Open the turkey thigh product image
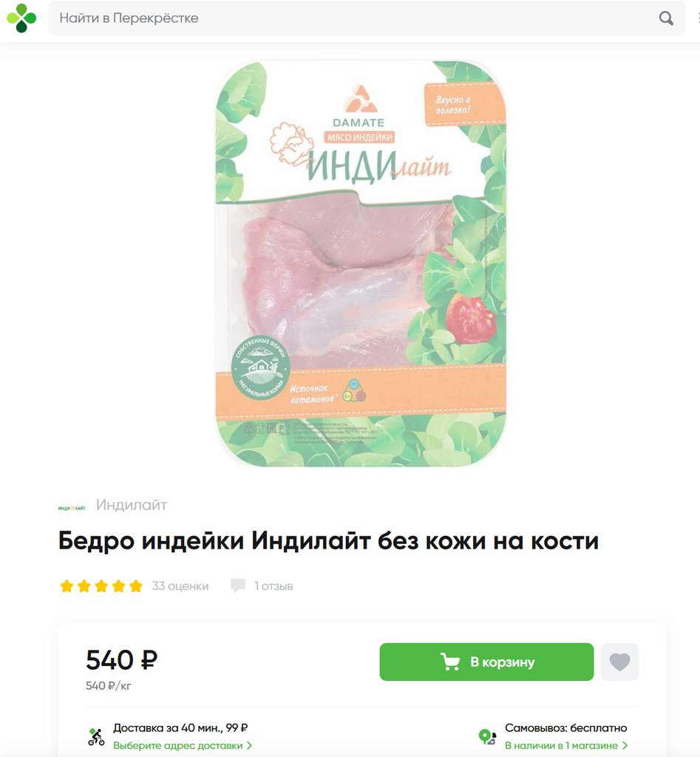Image resolution: width=700 pixels, height=757 pixels. click(x=361, y=264)
